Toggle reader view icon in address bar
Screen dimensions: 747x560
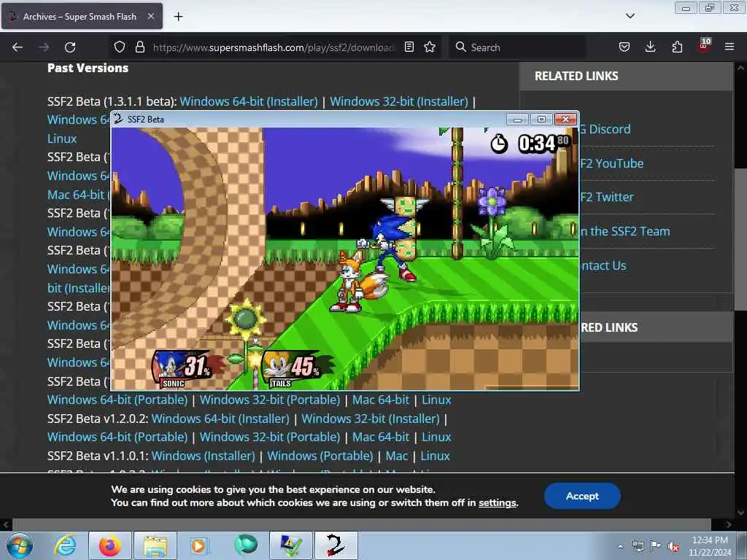point(409,47)
